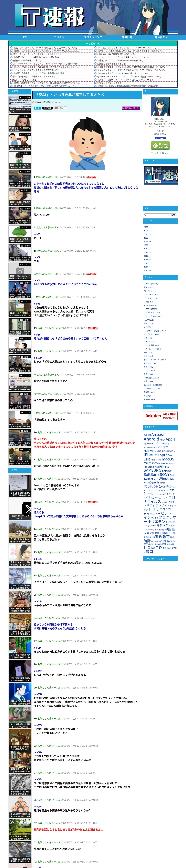Viewport: 186px width, 868px height.
Task: Expand the 2025 archive
Action: 147,227
